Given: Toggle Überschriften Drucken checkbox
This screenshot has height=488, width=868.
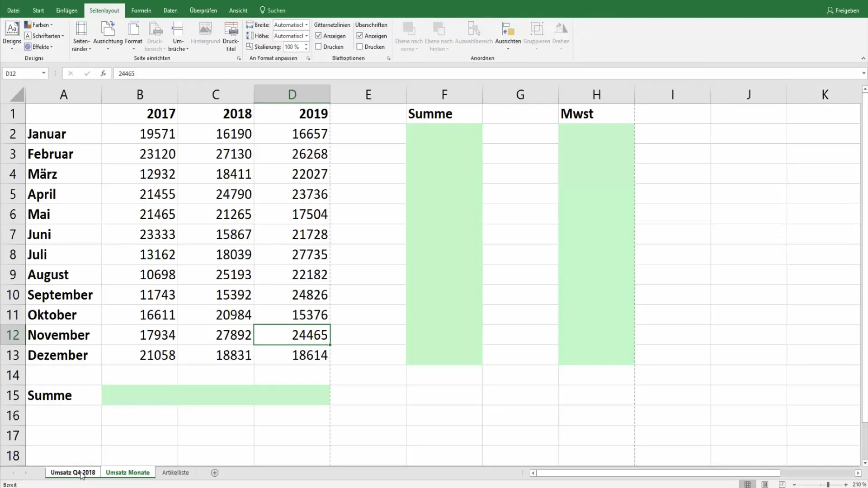Looking at the screenshot, I should point(359,47).
